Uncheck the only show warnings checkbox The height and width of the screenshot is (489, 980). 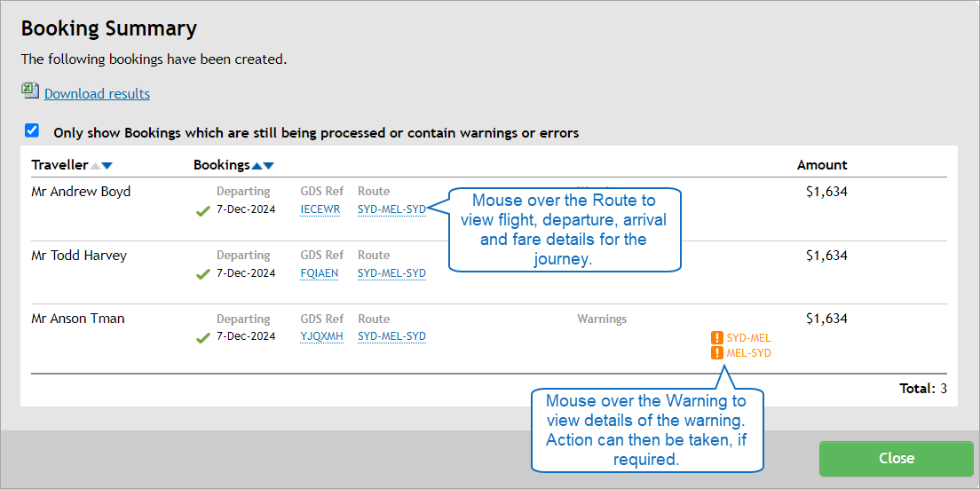[32, 131]
